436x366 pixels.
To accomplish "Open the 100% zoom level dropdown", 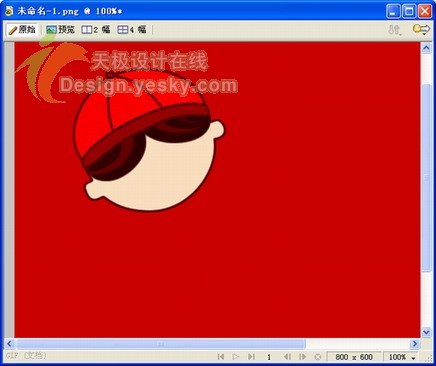I will [x=402, y=357].
